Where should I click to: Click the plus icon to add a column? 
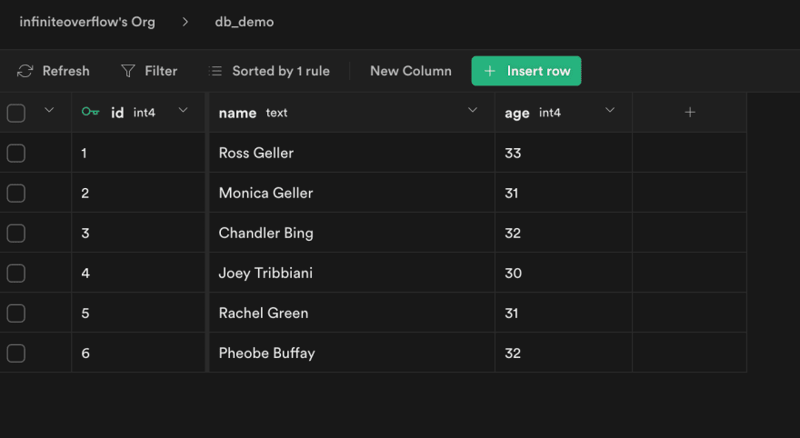click(x=690, y=112)
